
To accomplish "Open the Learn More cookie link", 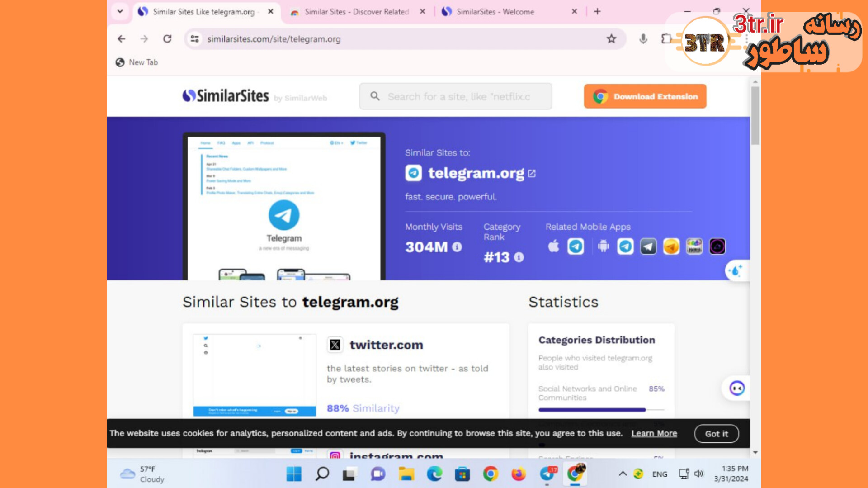I will tap(654, 433).
